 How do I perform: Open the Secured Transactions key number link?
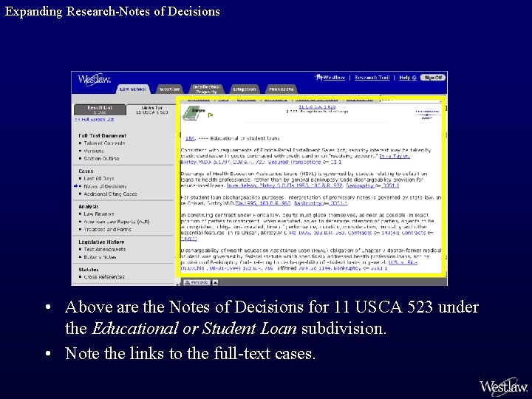(x=304, y=162)
